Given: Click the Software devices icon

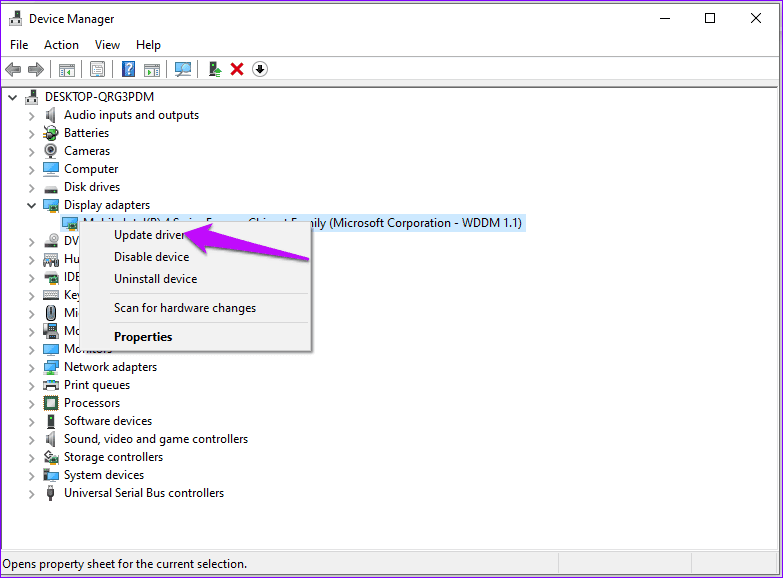Looking at the screenshot, I should pos(50,421).
